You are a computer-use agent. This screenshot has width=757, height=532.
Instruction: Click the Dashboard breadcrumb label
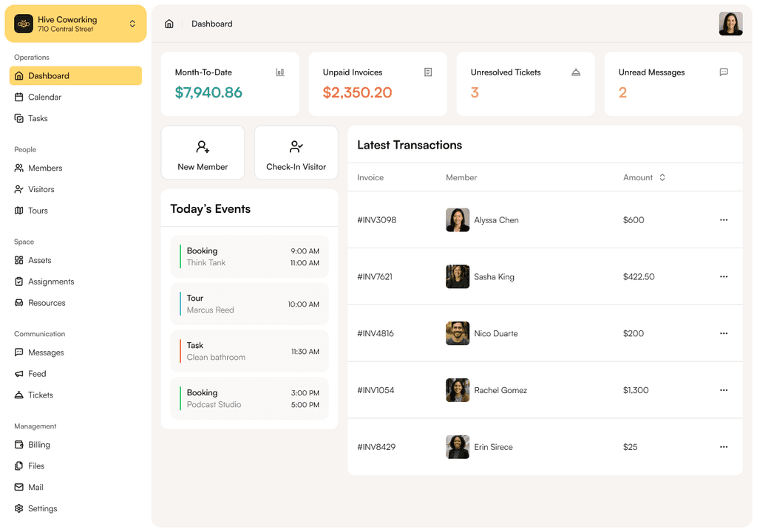212,24
